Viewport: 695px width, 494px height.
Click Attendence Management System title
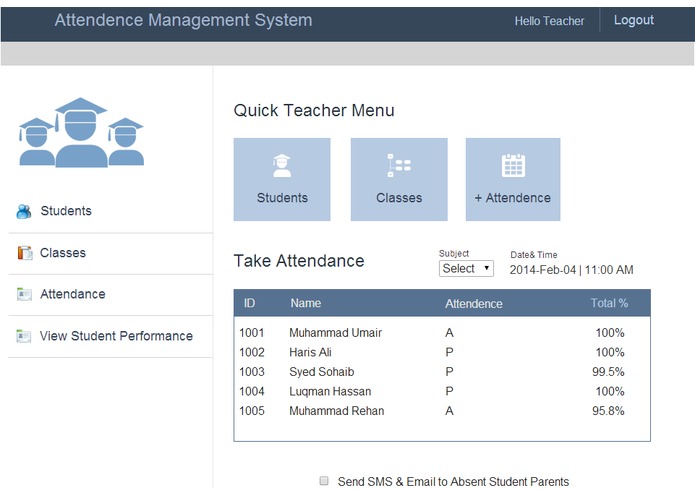pos(184,20)
